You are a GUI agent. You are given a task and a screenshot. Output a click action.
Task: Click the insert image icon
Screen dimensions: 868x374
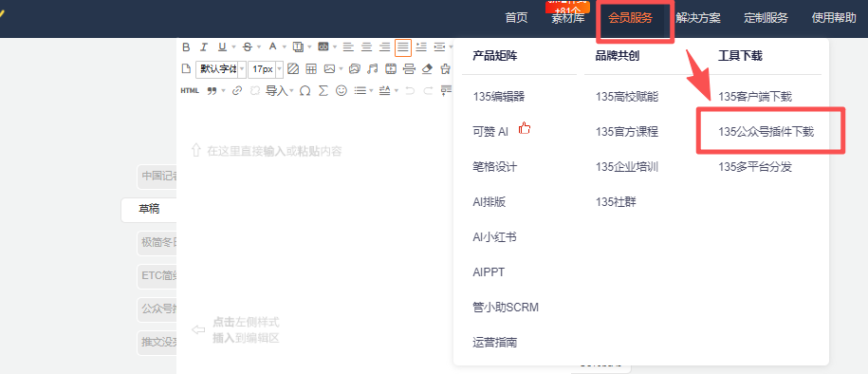coord(329,68)
